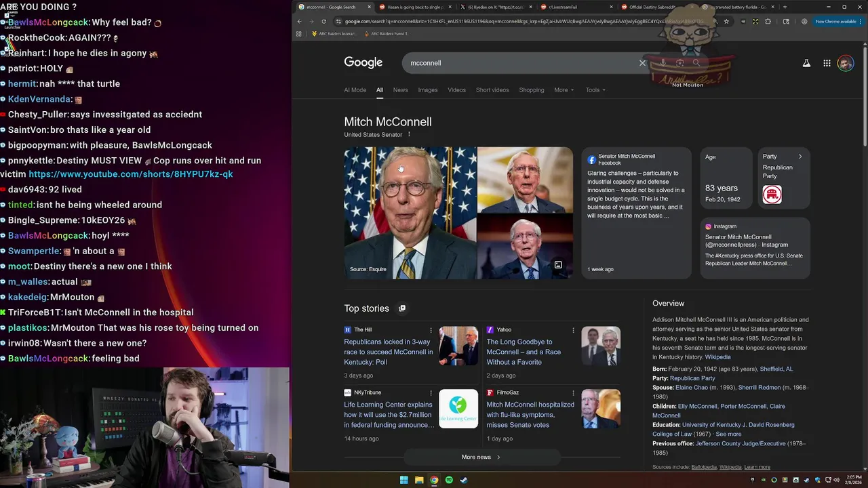Viewport: 868px width, 488px height.
Task: Open options for NKyTribune story
Action: click(x=431, y=392)
